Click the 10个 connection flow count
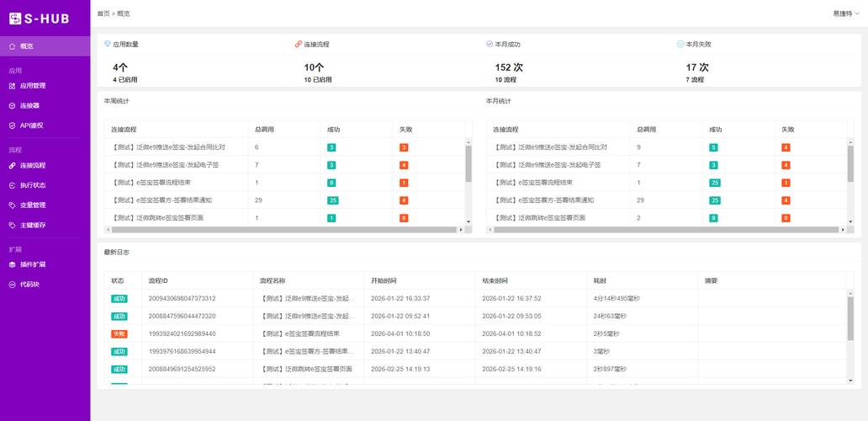Screen dimensions: 868x421 coord(314,67)
